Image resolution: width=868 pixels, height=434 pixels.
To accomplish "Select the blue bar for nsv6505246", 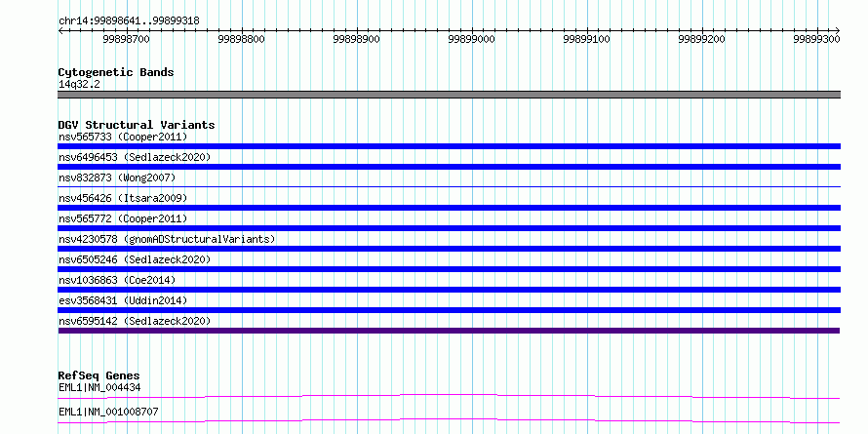I will [449, 269].
